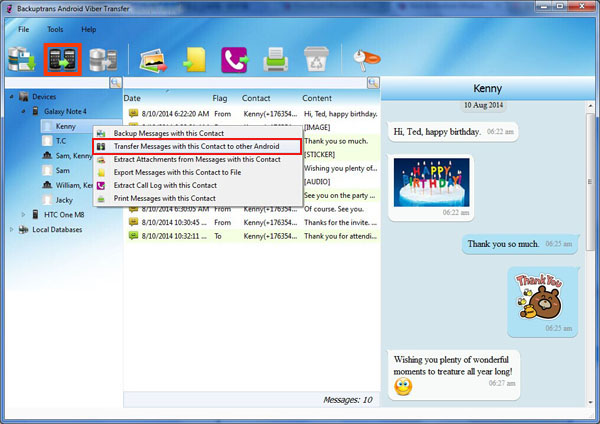Choose Print Messages with this Contact
The width and height of the screenshot is (600, 424).
197,198
